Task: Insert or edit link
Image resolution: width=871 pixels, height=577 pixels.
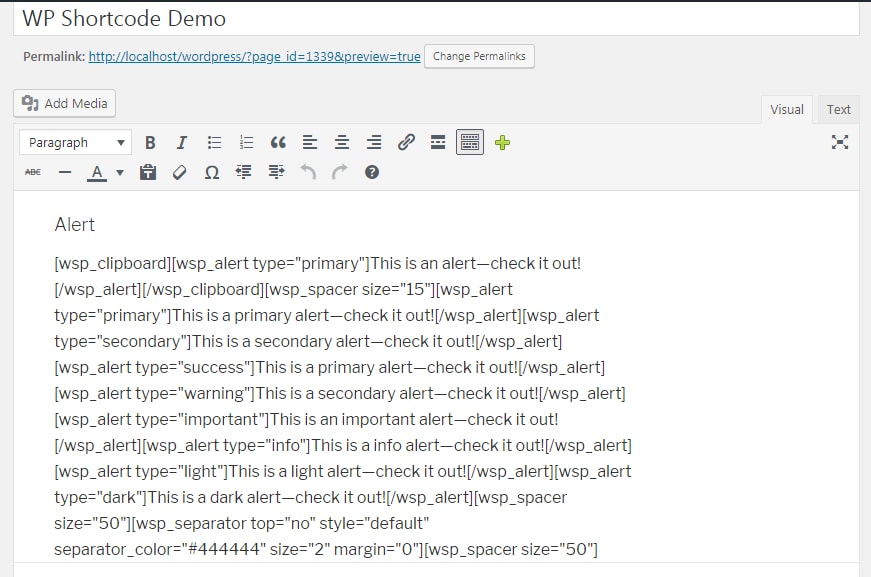Action: pos(406,143)
